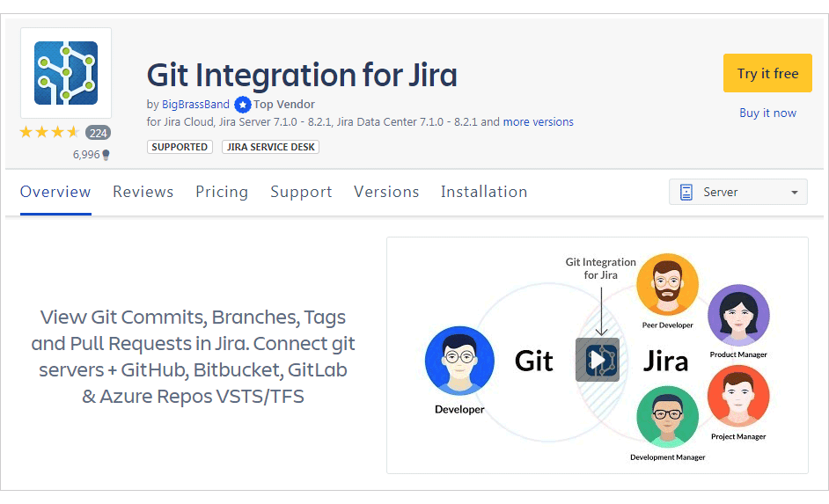
Task: Switch to the Overview tab
Action: 55,192
